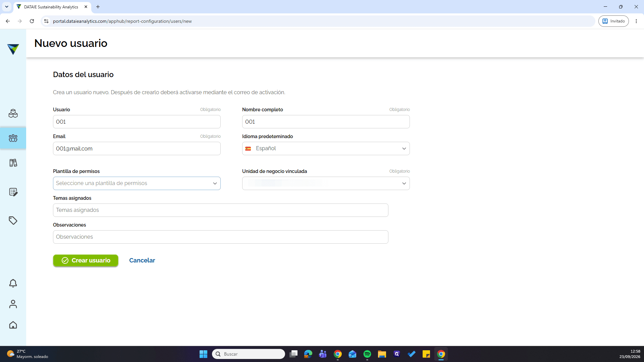644x362 pixels.
Task: Open the users group icon in sidebar
Action: [13, 138]
